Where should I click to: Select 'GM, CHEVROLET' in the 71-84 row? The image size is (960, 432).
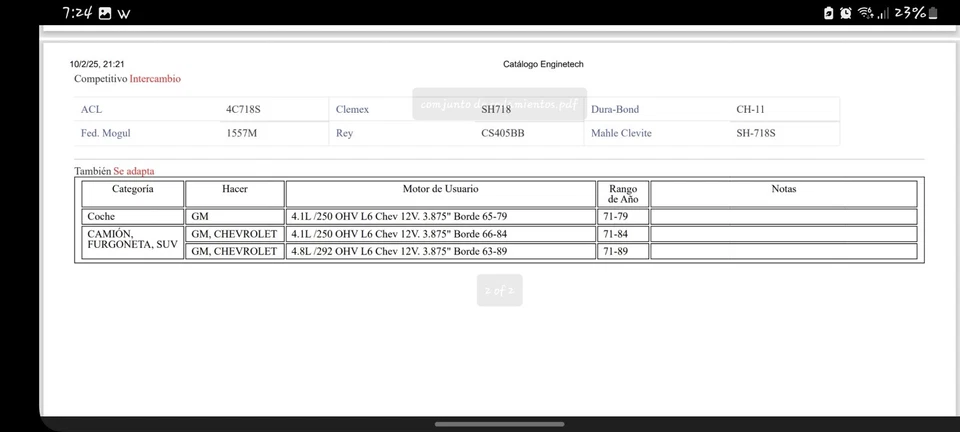pos(234,234)
